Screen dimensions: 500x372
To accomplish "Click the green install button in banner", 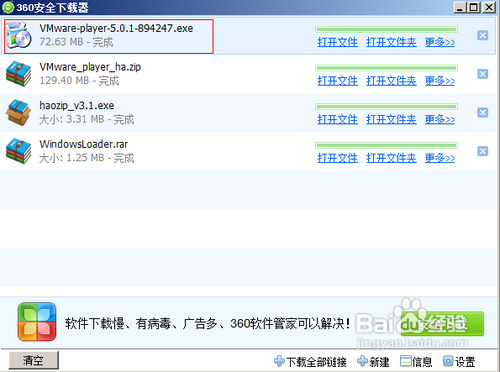I will 442,323.
